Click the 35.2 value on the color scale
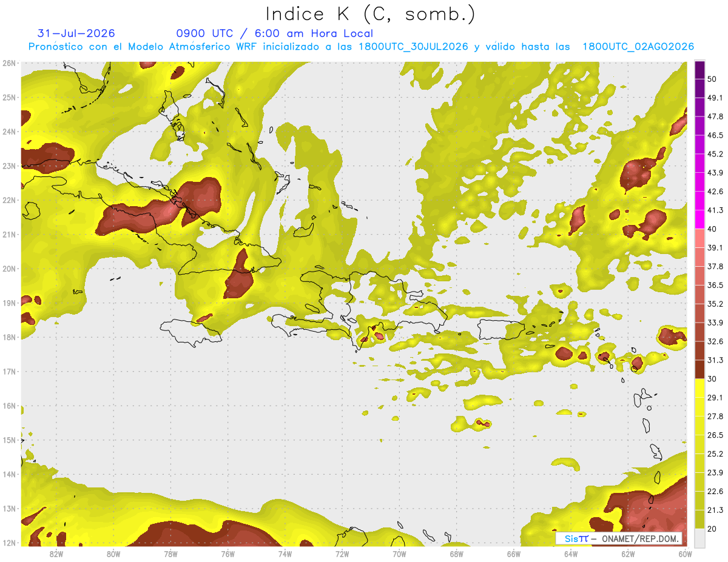The image size is (728, 562). pos(715,304)
